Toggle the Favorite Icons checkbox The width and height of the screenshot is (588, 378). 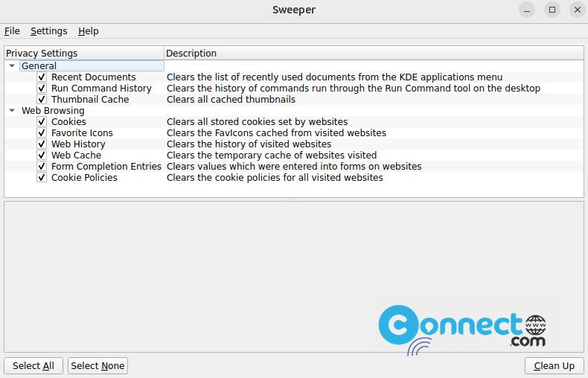pos(42,133)
